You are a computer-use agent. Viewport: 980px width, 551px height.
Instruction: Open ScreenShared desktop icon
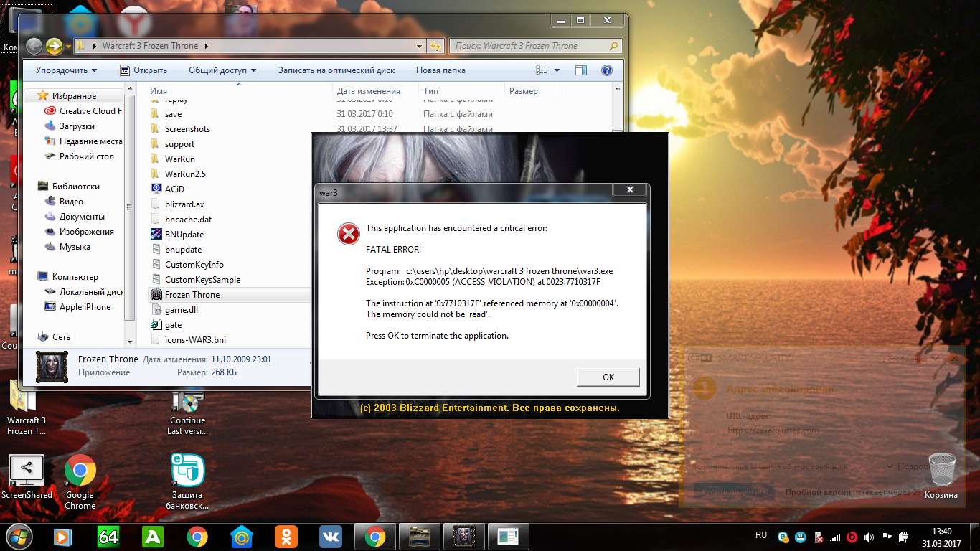27,477
